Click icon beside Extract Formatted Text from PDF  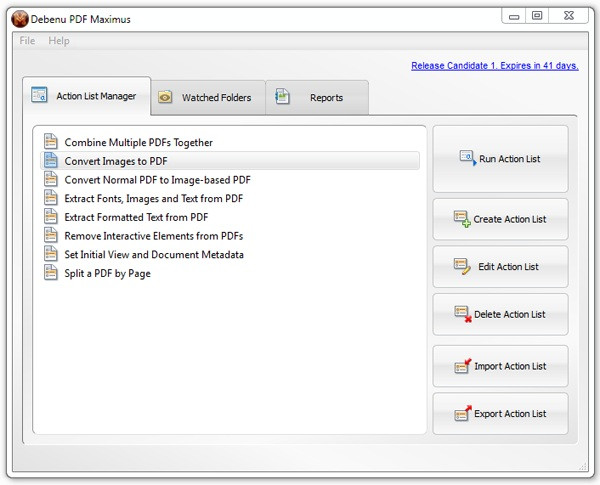[51, 216]
